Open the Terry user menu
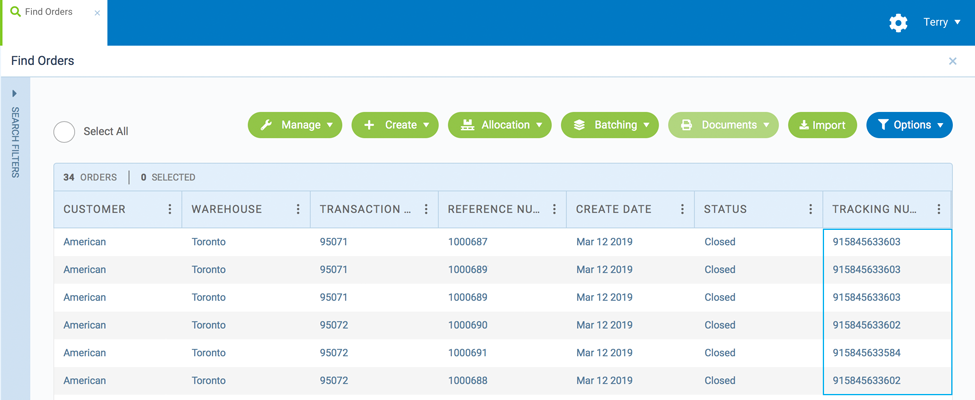 (x=942, y=22)
